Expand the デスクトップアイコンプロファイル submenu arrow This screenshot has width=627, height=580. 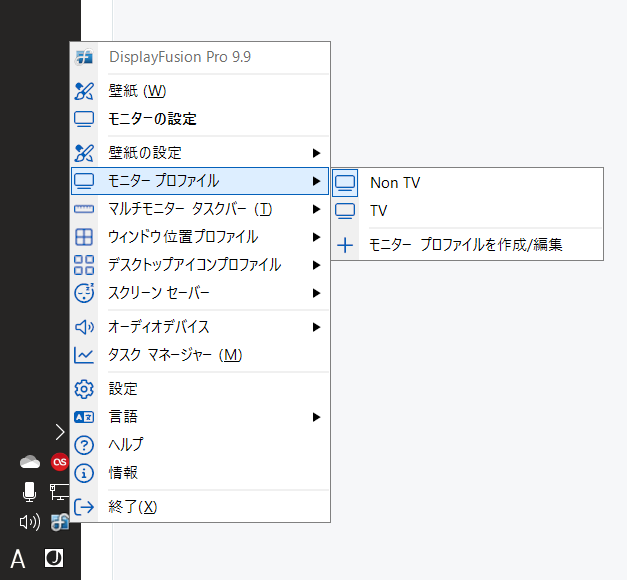316,265
